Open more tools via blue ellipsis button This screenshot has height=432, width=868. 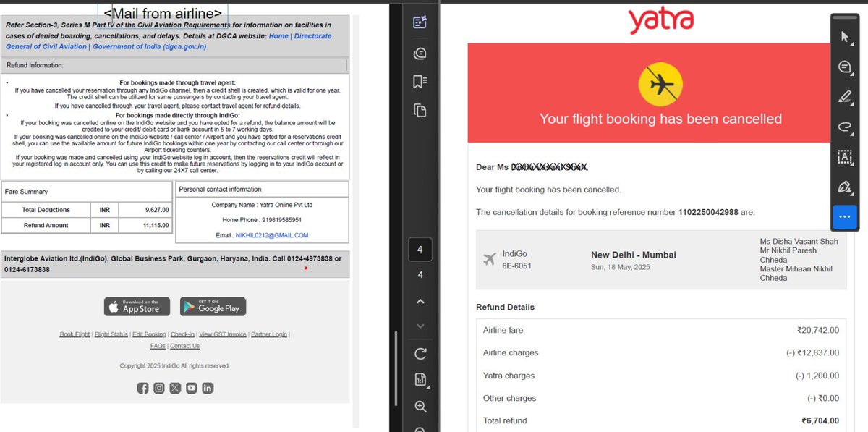tap(844, 216)
